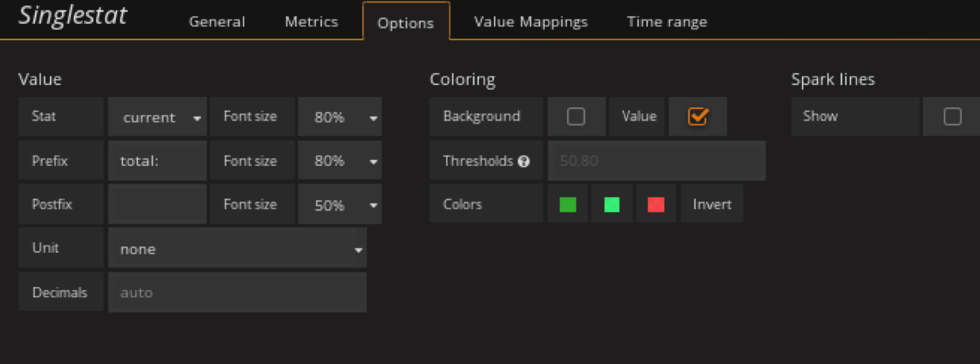This screenshot has width=980, height=364.
Task: Enable the Spark lines Show checkbox
Action: coord(952,117)
